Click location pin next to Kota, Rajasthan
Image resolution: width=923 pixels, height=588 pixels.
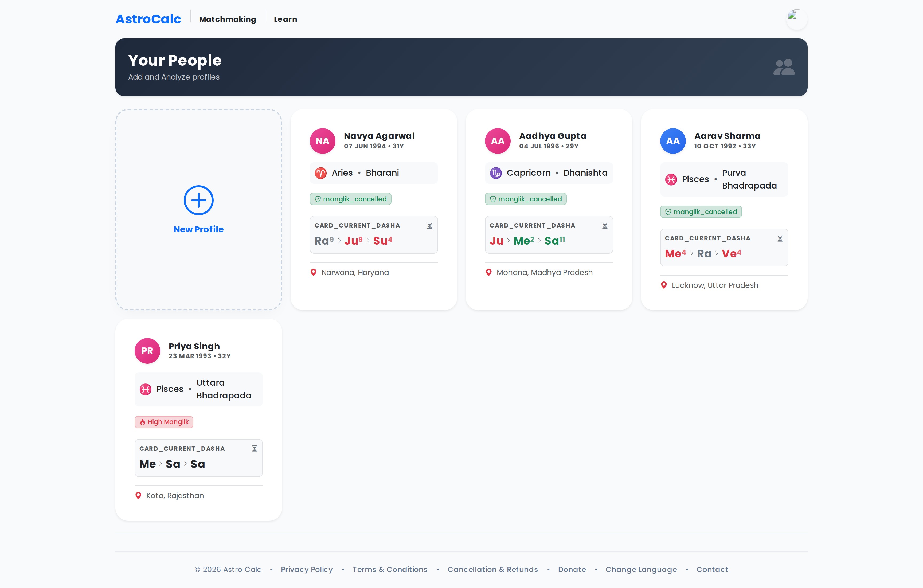click(x=138, y=496)
